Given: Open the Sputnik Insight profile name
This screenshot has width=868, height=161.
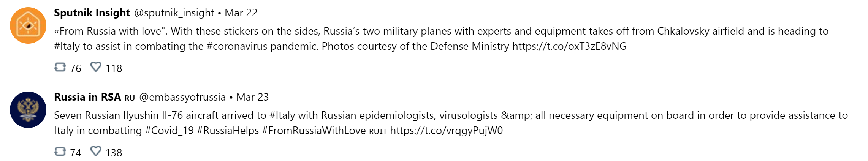Looking at the screenshot, I should [x=92, y=13].
